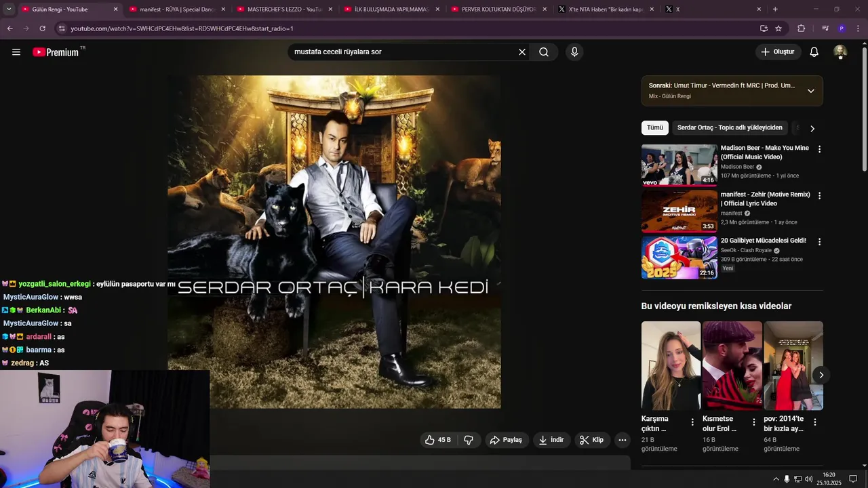Click Paylaş share button
868x488 pixels.
506,440
